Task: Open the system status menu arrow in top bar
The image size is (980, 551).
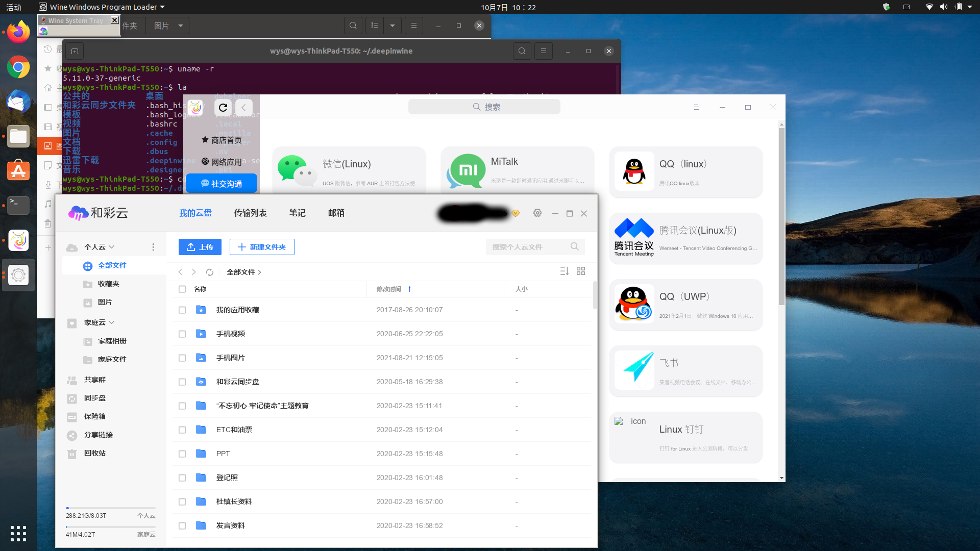Action: (x=970, y=7)
